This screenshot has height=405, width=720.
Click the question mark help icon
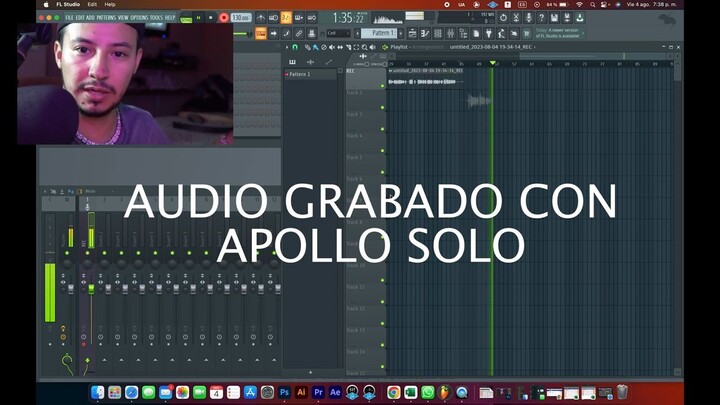point(541,18)
